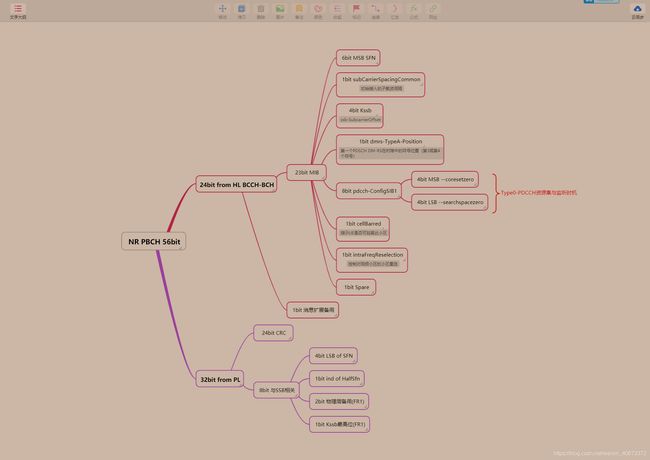This screenshot has width=650, height=460.
Task: Insert picture with green image icon
Action: click(x=280, y=8)
